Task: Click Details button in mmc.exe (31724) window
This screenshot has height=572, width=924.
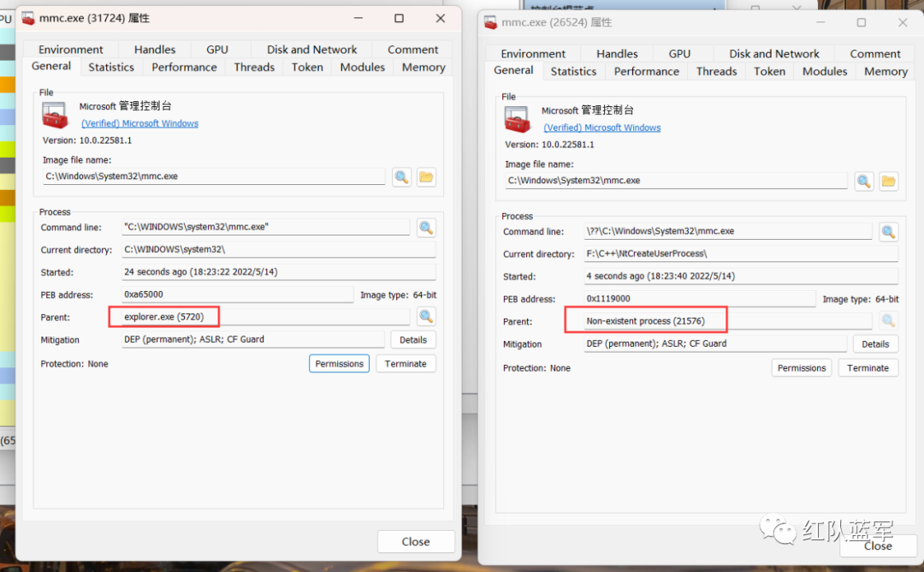Action: point(413,340)
